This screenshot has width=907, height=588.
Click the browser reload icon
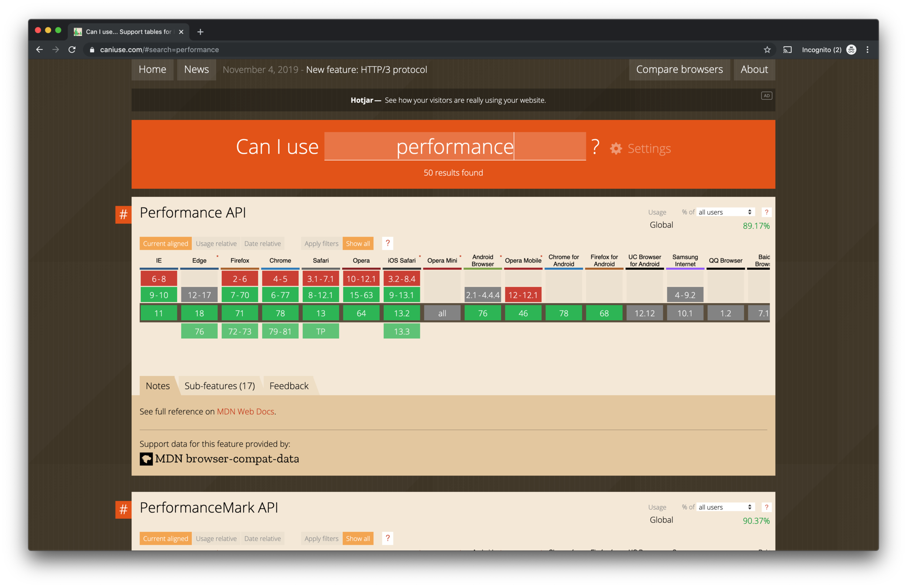(72, 50)
